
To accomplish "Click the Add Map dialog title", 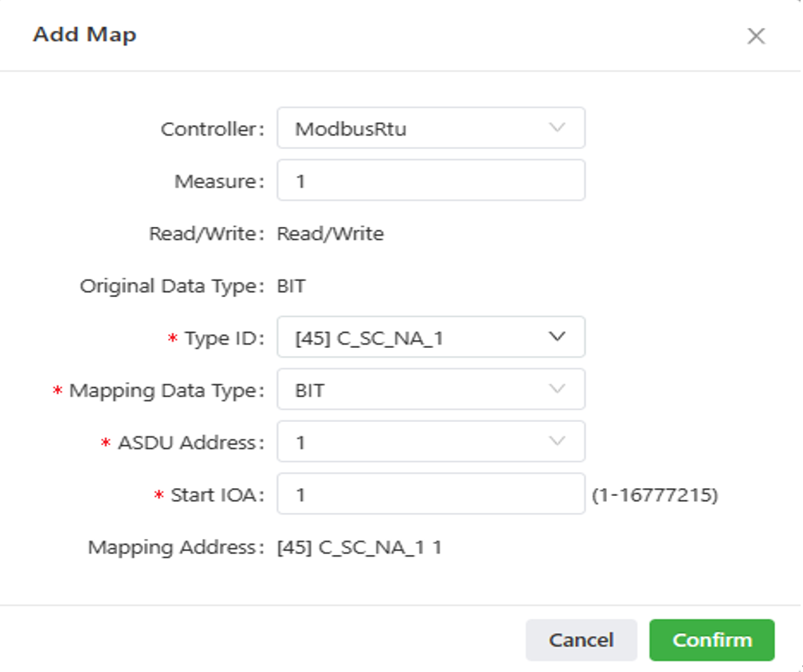I will 84,35.
